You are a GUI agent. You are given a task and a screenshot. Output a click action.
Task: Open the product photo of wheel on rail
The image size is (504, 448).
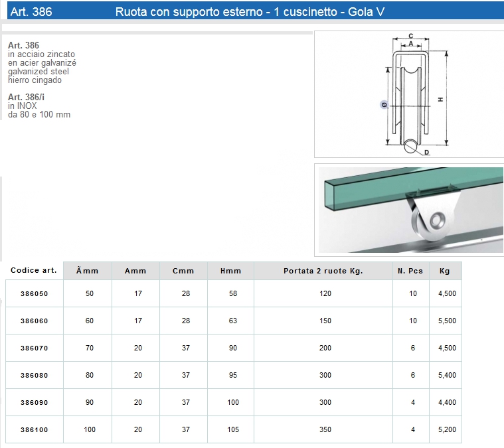coord(409,208)
